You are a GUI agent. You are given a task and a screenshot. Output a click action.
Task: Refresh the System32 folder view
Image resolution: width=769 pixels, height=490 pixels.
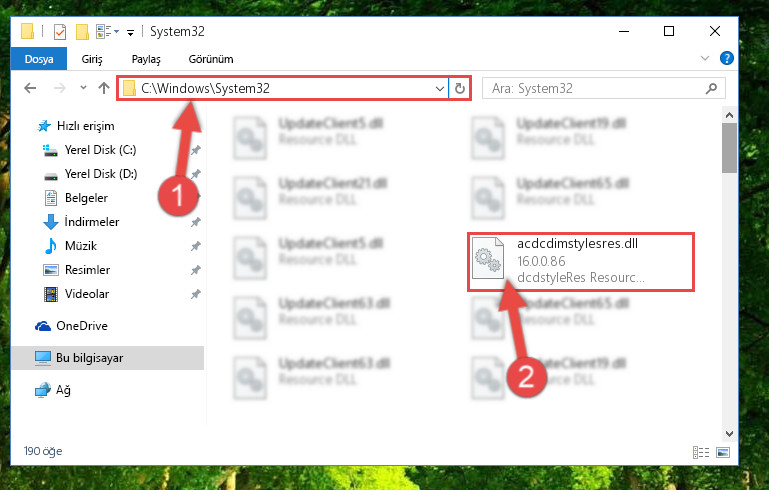point(460,88)
